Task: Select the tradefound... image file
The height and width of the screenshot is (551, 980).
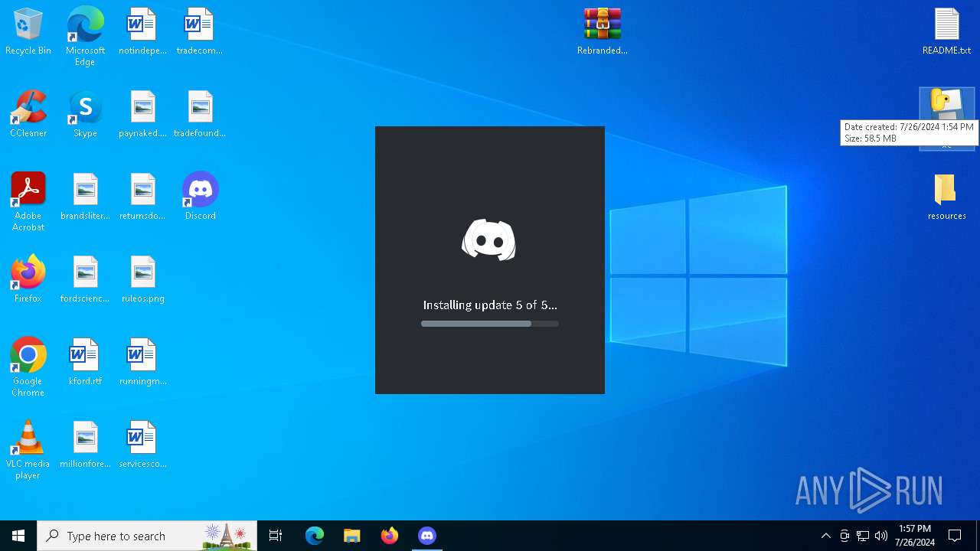Action: pos(200,115)
